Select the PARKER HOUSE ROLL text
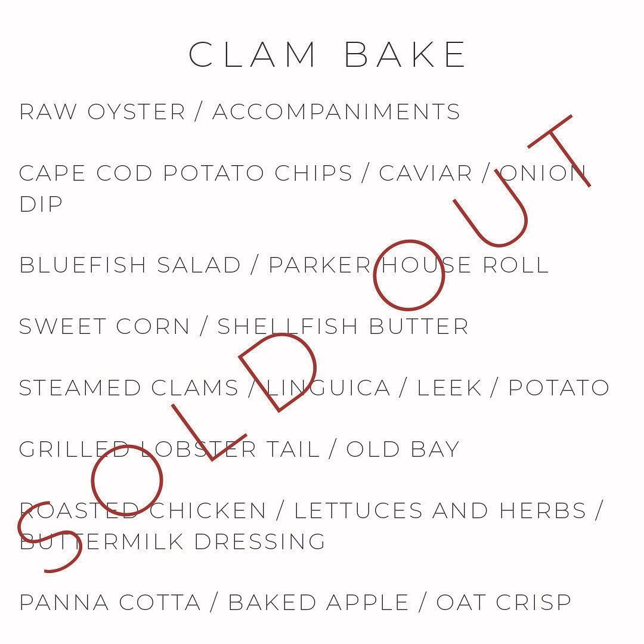644x644 pixels. click(408, 265)
